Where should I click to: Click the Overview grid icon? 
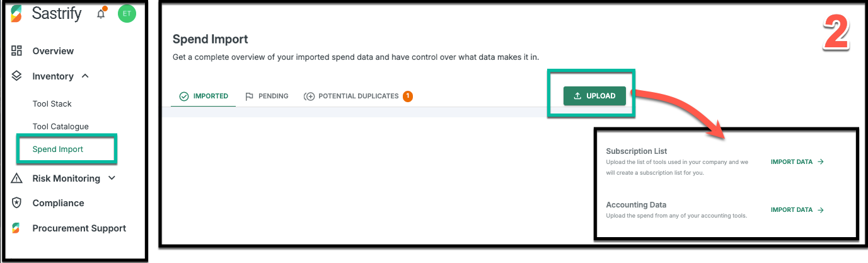coord(17,51)
